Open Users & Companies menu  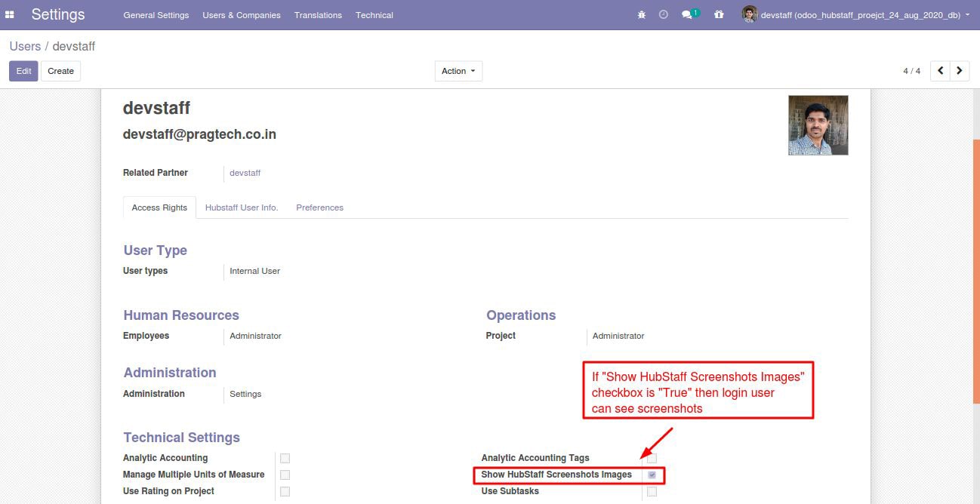242,15
